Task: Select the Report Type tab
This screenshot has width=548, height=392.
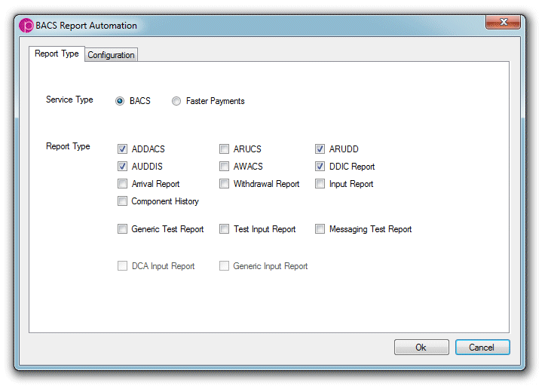Action: [x=57, y=54]
